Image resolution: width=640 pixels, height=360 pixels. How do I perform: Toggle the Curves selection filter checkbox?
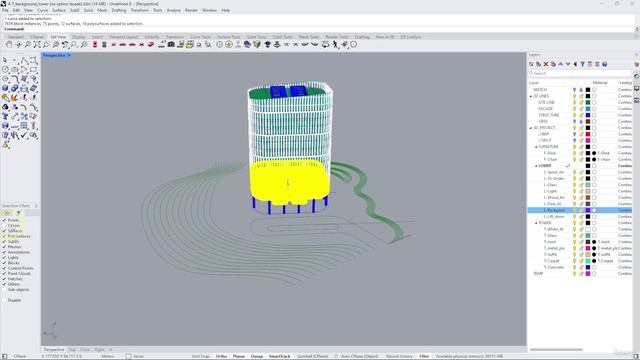pos(4,225)
